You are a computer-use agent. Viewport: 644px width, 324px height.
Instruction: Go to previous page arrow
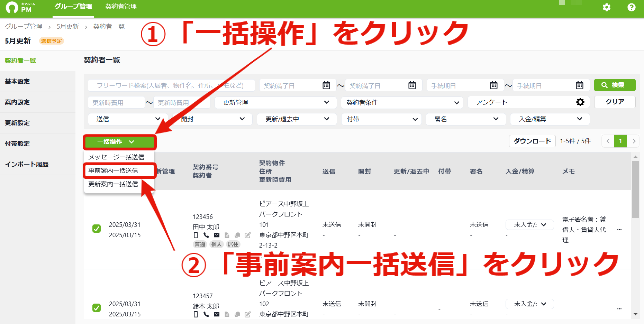[x=608, y=141]
